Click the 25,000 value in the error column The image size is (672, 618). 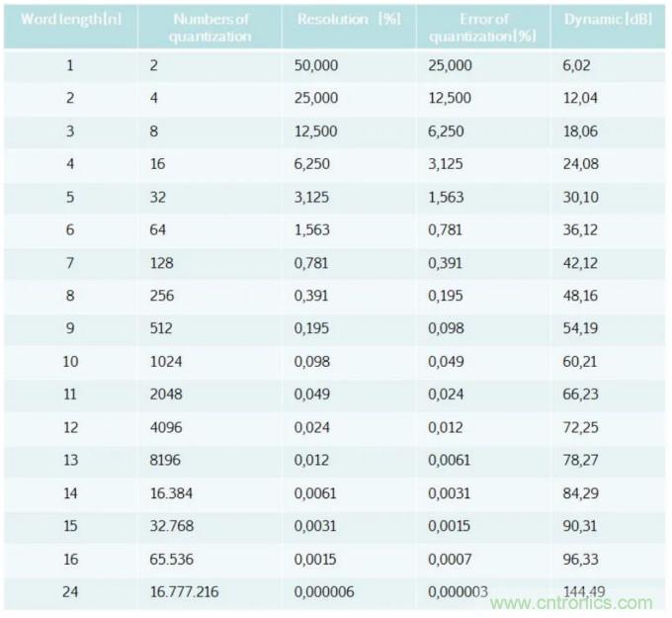(450, 65)
